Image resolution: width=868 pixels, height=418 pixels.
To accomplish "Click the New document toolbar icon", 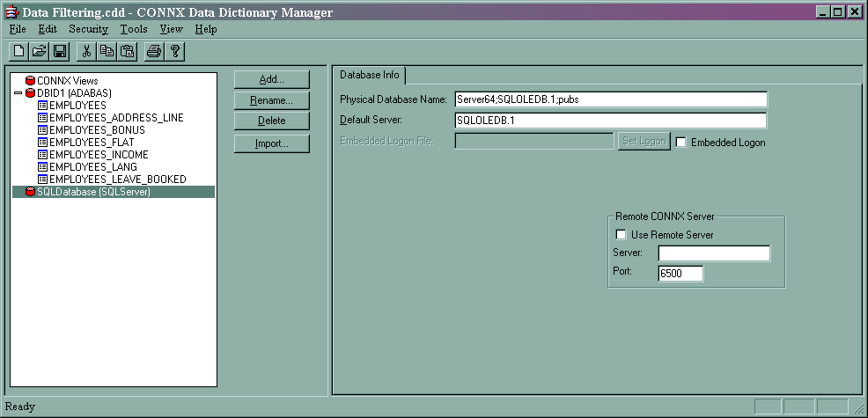I will coord(19,51).
